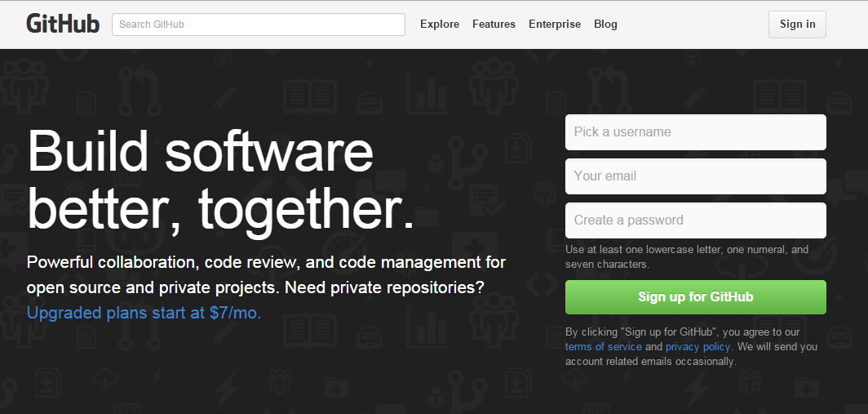The width and height of the screenshot is (868, 414).
Task: Select the Create a password field
Action: coord(696,220)
